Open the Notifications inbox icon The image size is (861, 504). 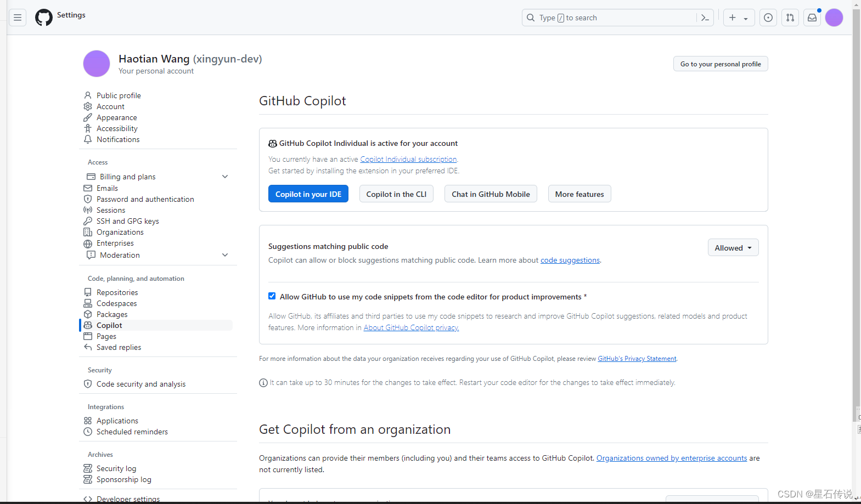[x=812, y=18]
